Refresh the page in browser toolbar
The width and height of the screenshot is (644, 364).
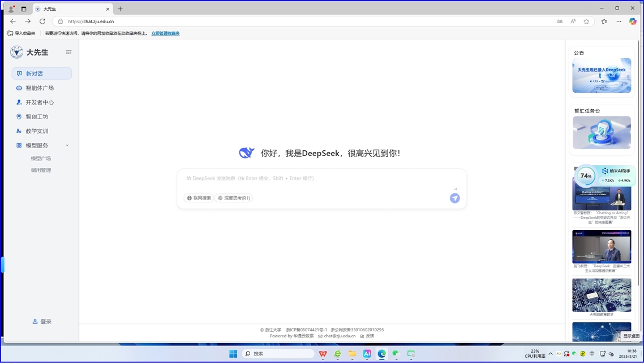click(42, 21)
